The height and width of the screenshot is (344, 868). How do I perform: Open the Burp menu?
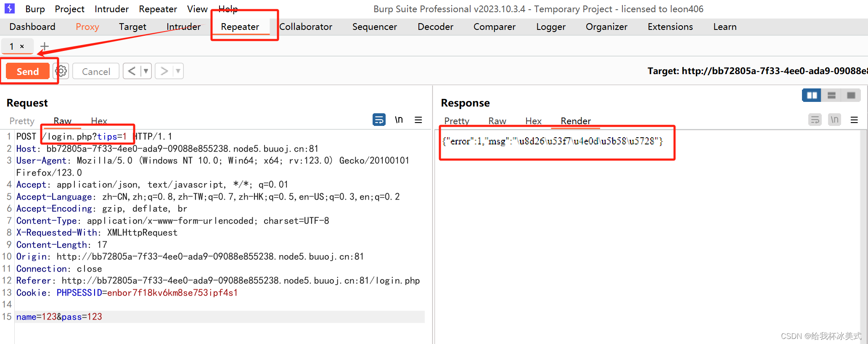click(x=35, y=9)
